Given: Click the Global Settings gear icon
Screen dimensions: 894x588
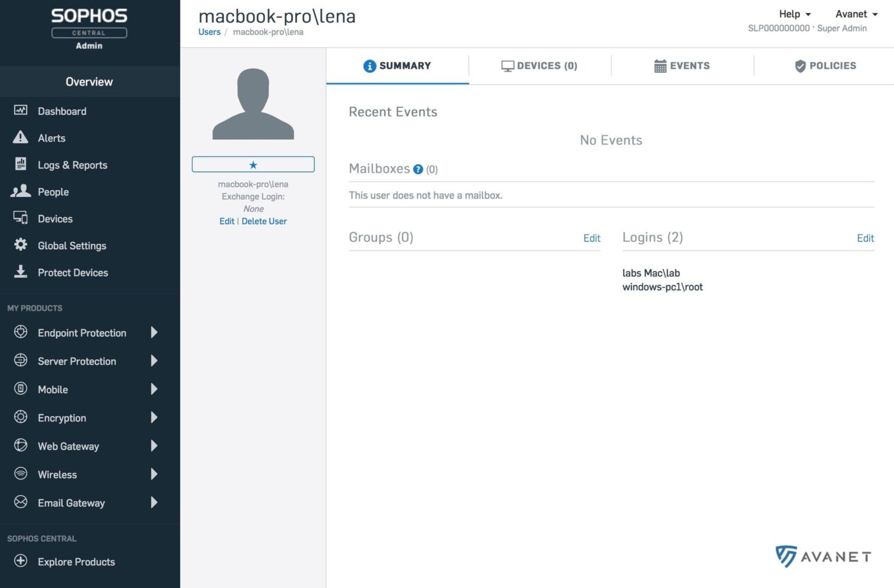Looking at the screenshot, I should (x=20, y=245).
